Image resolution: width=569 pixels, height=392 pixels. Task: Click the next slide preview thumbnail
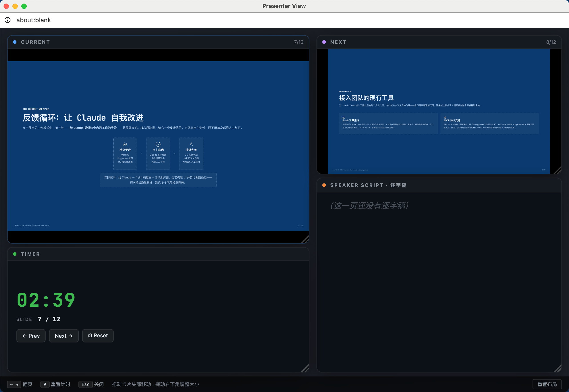click(x=439, y=111)
